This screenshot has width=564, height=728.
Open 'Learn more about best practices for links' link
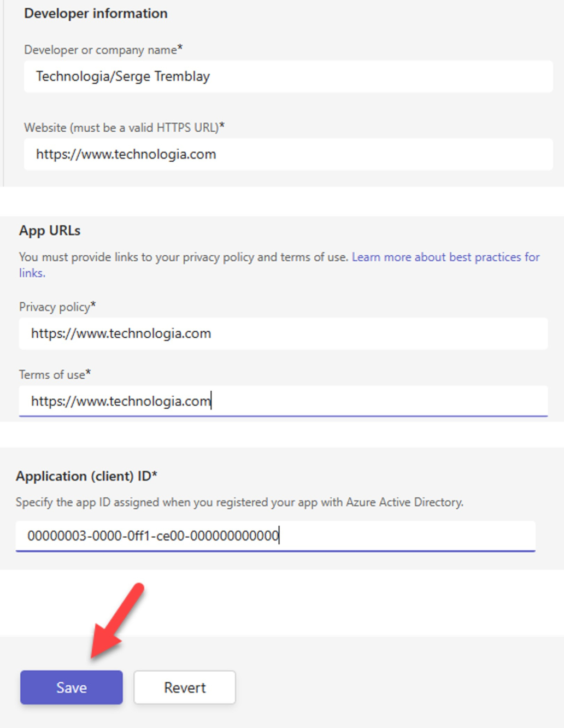445,257
